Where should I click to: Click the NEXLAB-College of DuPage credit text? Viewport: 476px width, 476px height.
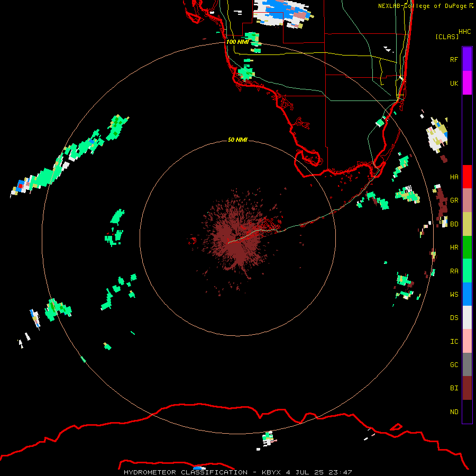tap(425, 6)
